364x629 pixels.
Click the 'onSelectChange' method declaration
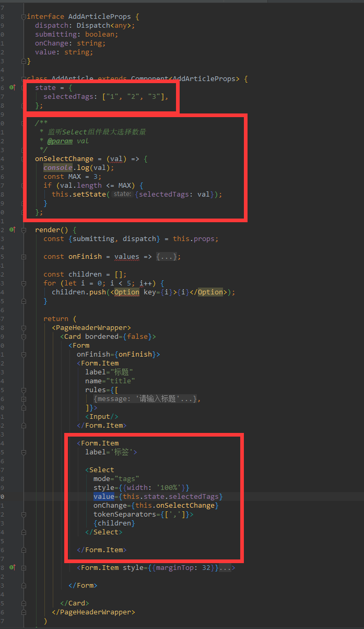pos(64,158)
